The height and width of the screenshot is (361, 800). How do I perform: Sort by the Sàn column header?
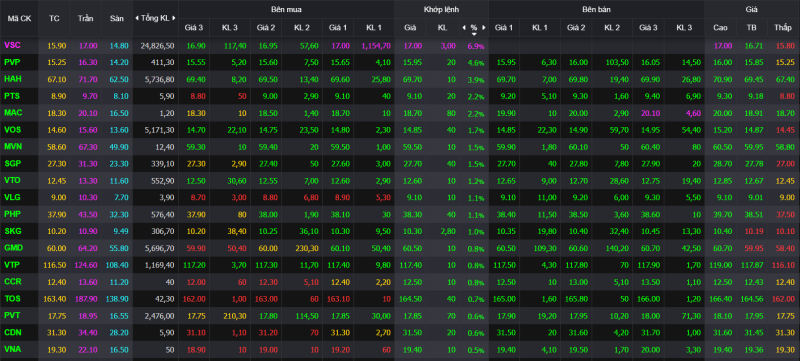click(117, 18)
